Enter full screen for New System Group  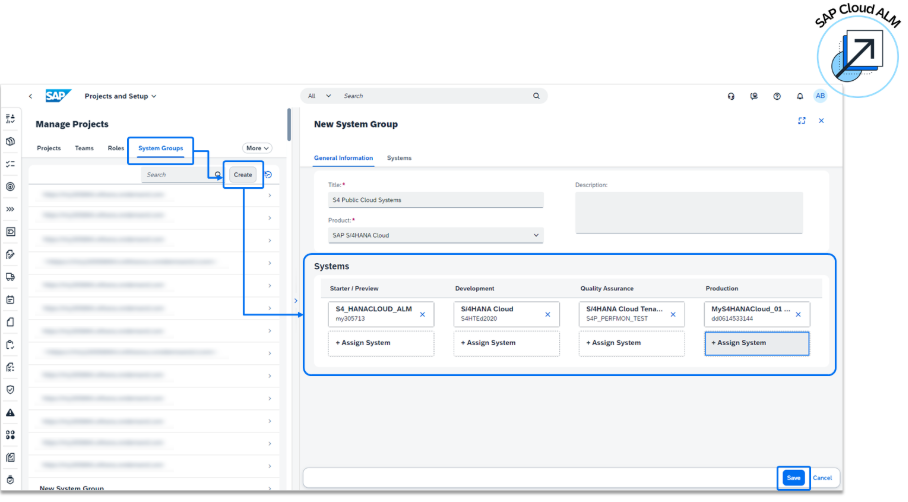(802, 120)
